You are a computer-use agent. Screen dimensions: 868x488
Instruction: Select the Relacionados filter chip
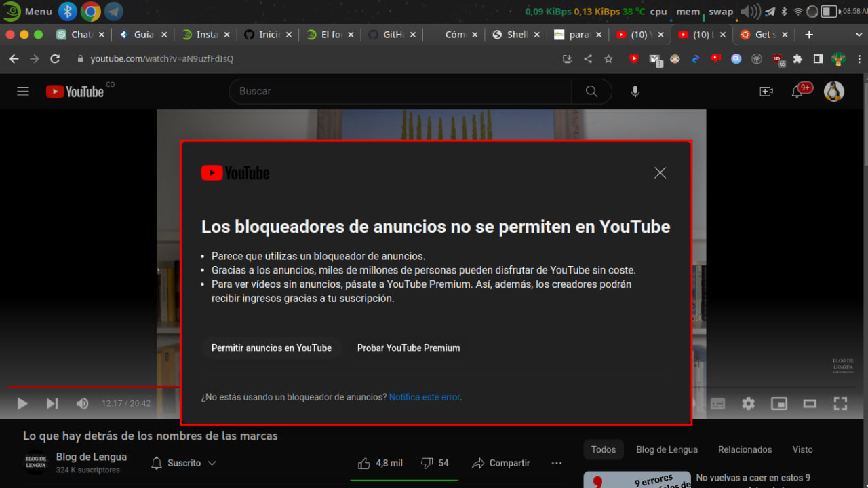(745, 449)
